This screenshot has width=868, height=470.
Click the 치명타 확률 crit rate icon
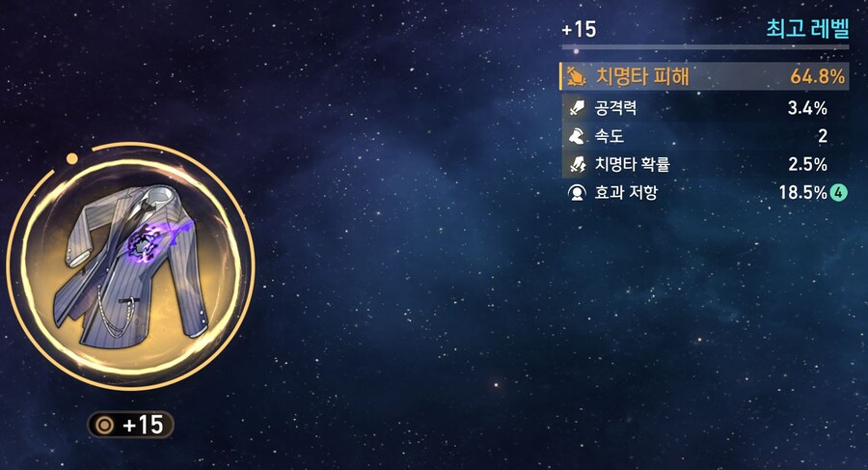coord(577,164)
